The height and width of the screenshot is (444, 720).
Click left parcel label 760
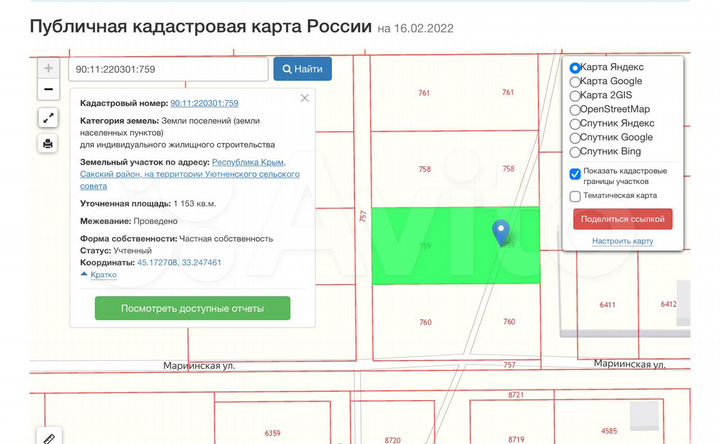[x=425, y=322]
